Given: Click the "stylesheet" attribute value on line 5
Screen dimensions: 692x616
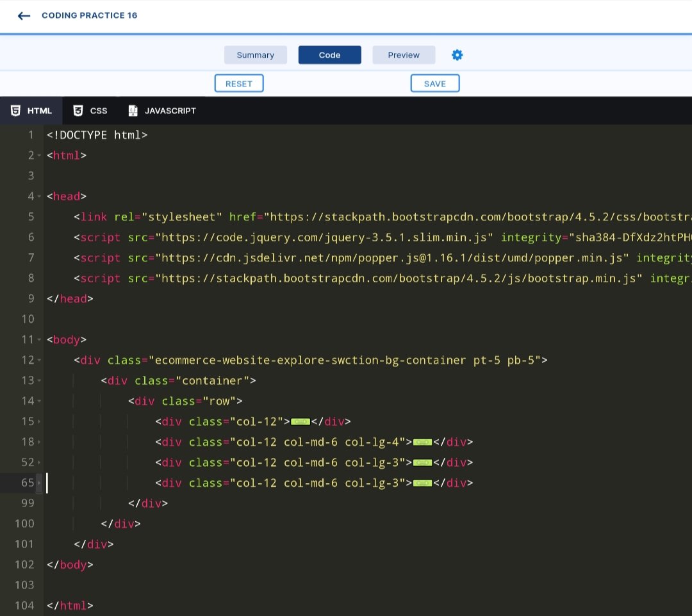Looking at the screenshot, I should [182, 217].
